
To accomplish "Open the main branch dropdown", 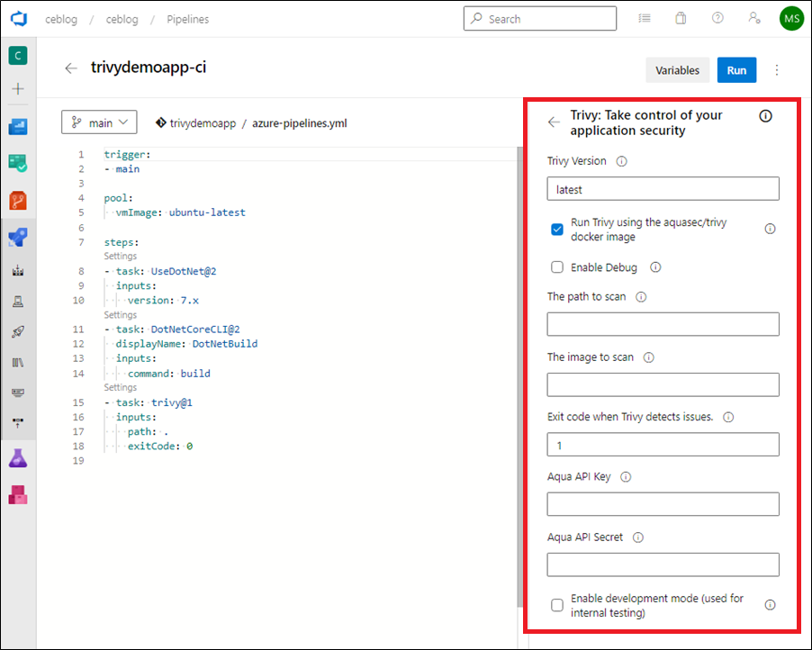I will pos(99,122).
